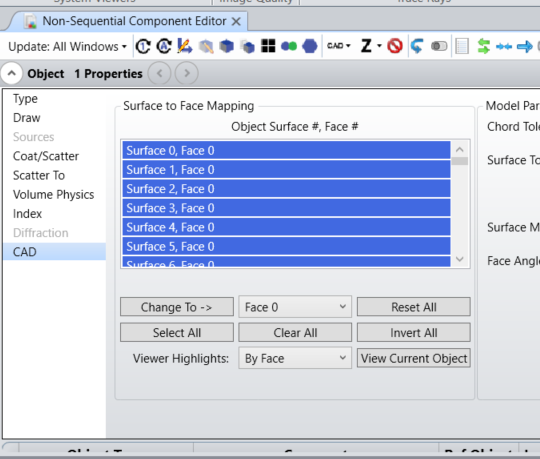This screenshot has width=540, height=459.
Task: Click the four black squares grid icon
Action: pos(268,46)
